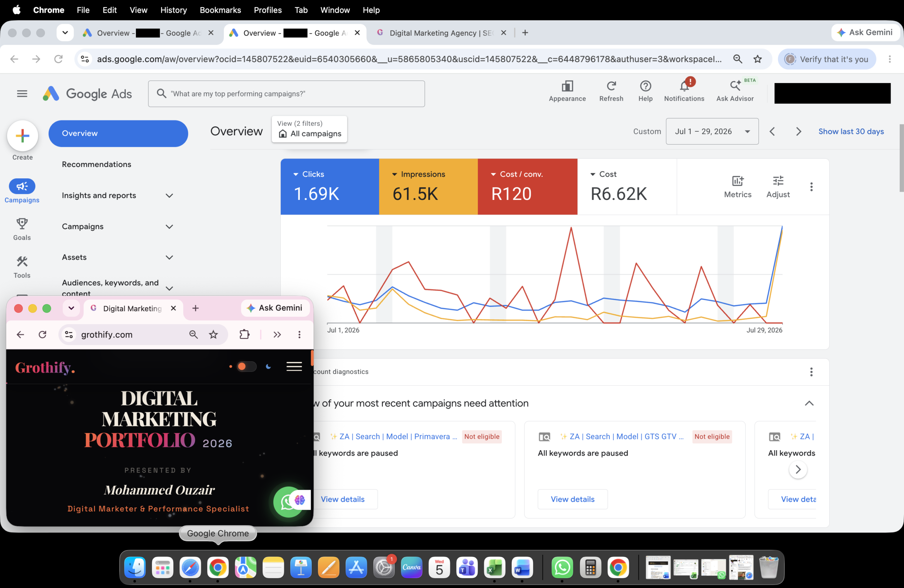904x588 pixels.
Task: Open the Clicks metric dropdown
Action: (x=309, y=174)
